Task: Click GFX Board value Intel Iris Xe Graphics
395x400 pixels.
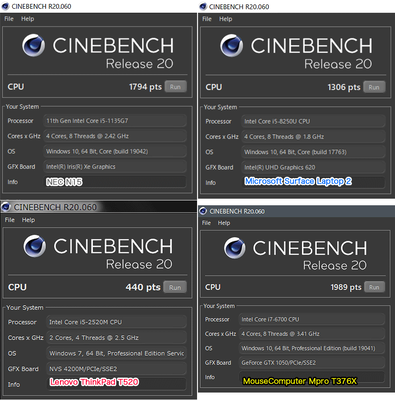Action: coord(115,167)
